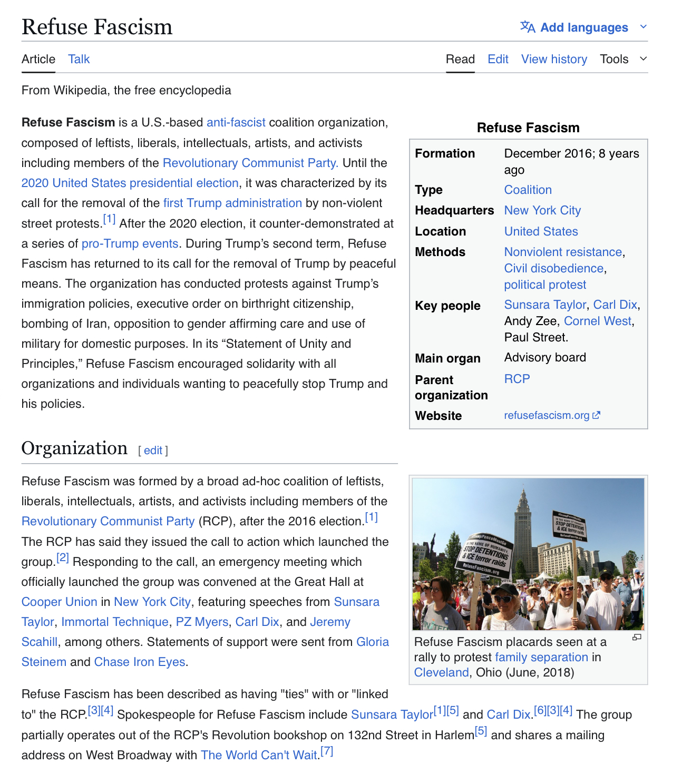
Task: Open New York City link in paragraph
Action: (152, 602)
